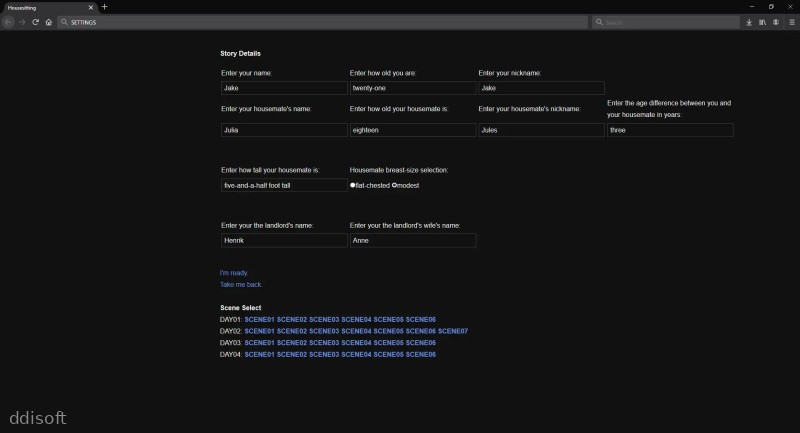Open DAY02 SCENE06 link
The image size is (800, 433).
[x=420, y=331]
